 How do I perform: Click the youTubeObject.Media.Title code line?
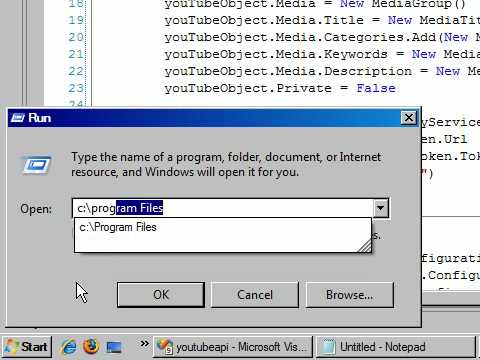coord(322,20)
